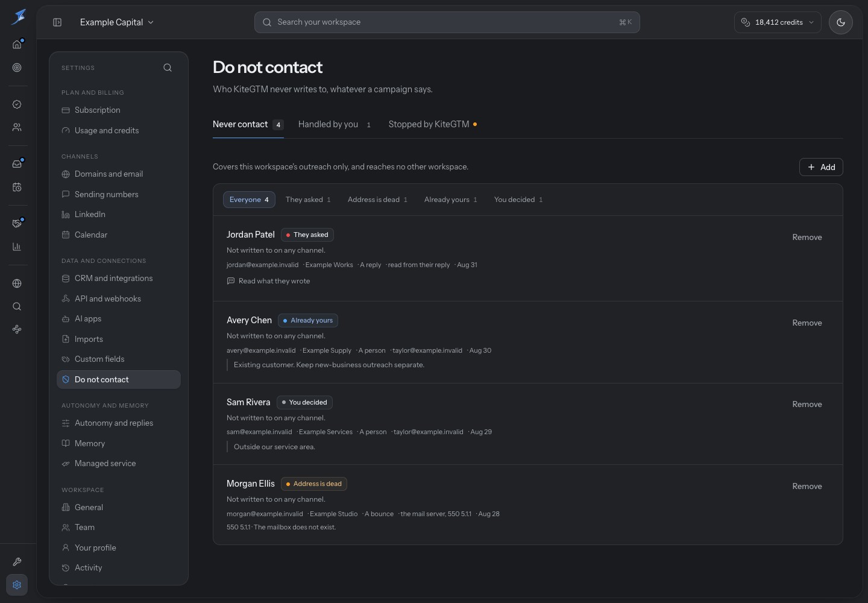This screenshot has width=868, height=603.
Task: Switch to the Stopped by KiteGTM tab
Action: pyautogui.click(x=433, y=124)
